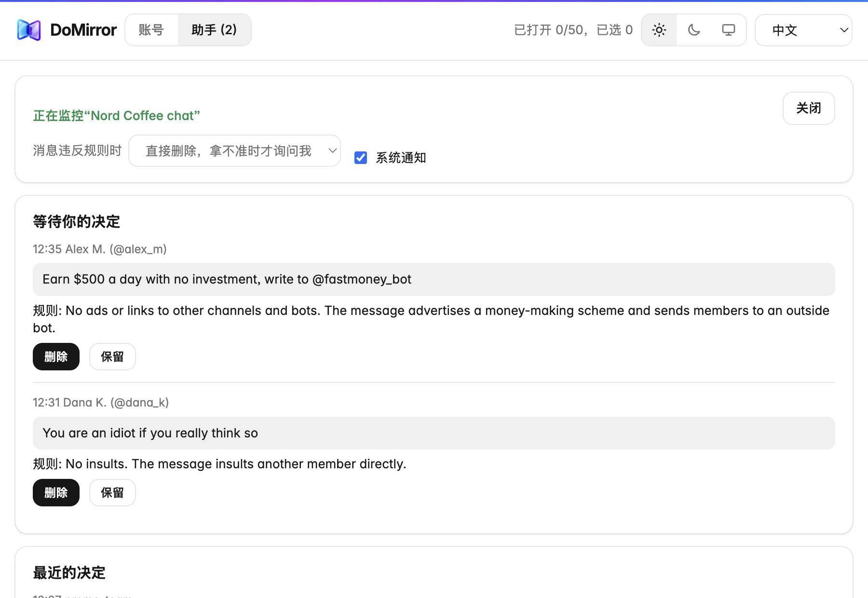
Task: Click the Earn $500 a day message bubble
Action: tap(434, 280)
